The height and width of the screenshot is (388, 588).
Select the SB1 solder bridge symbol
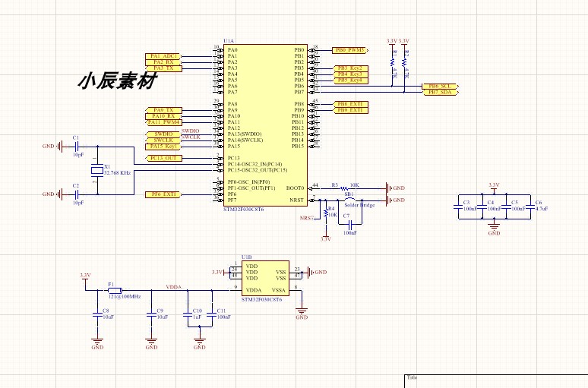pos(350,200)
